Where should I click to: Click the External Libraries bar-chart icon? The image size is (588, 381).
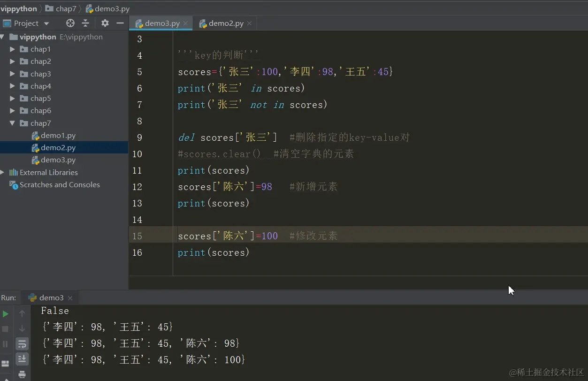(14, 172)
